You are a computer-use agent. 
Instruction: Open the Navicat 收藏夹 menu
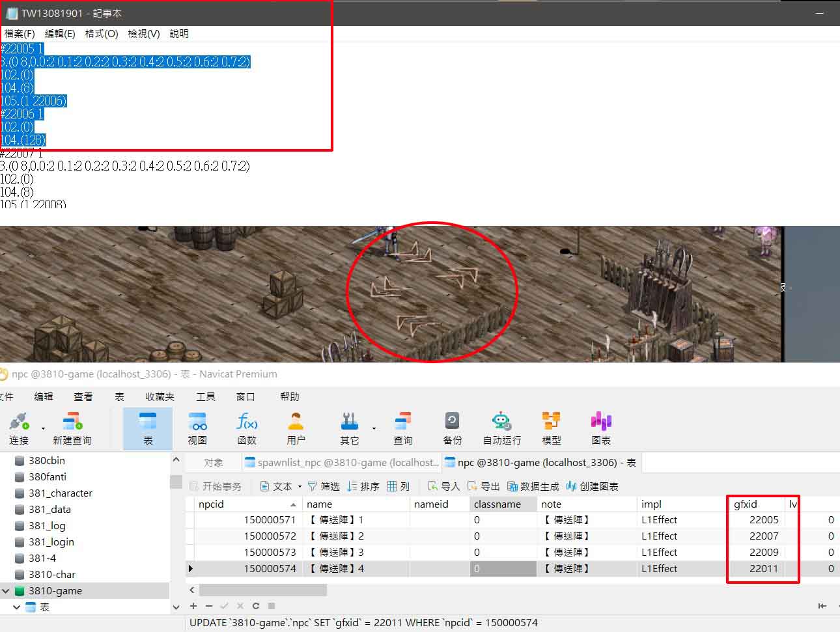160,396
